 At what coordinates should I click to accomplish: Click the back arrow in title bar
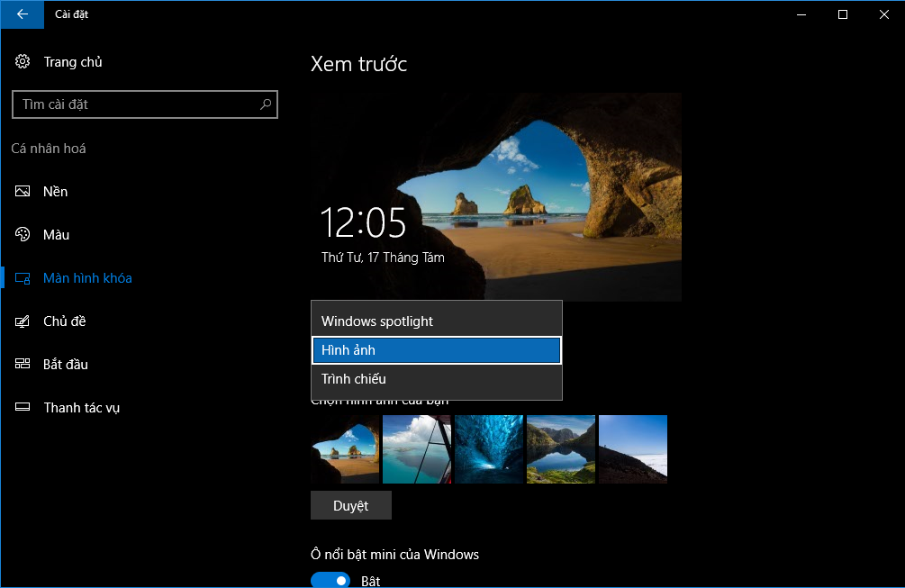tap(22, 14)
